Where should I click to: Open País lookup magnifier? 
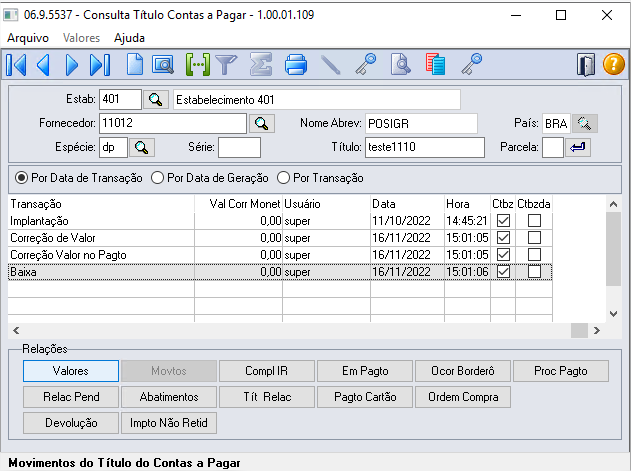[585, 123]
